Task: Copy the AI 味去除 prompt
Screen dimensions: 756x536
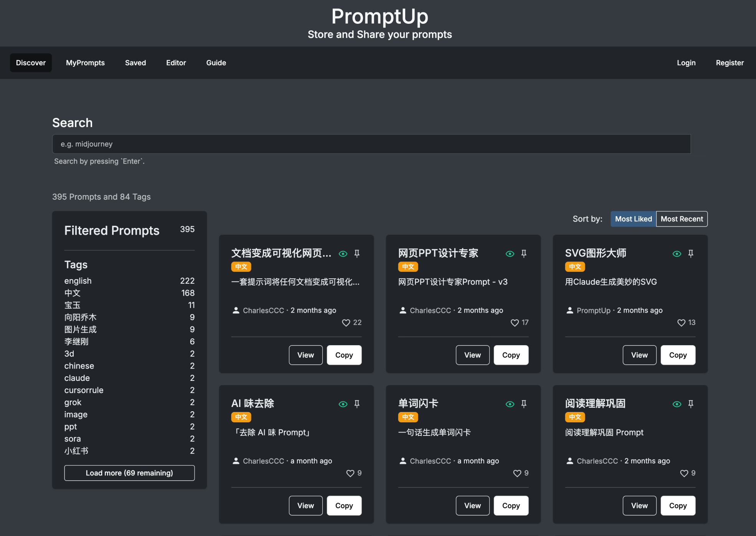Action: tap(344, 506)
